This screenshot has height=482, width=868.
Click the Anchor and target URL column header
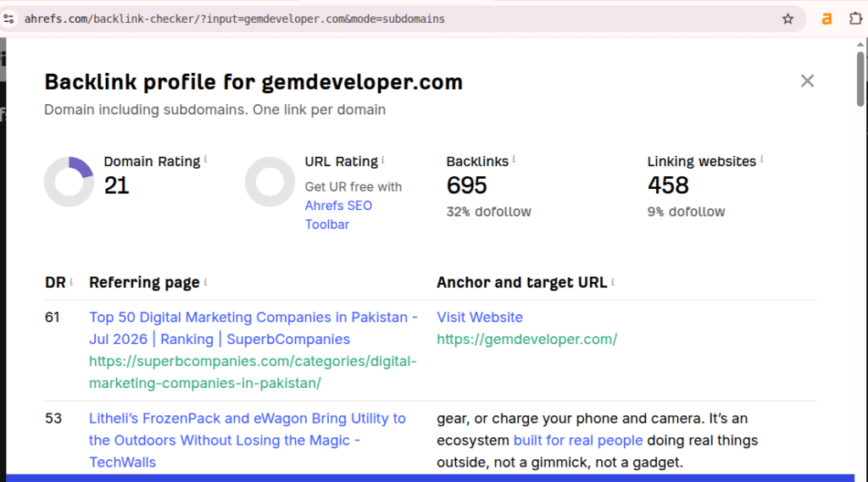coord(521,282)
